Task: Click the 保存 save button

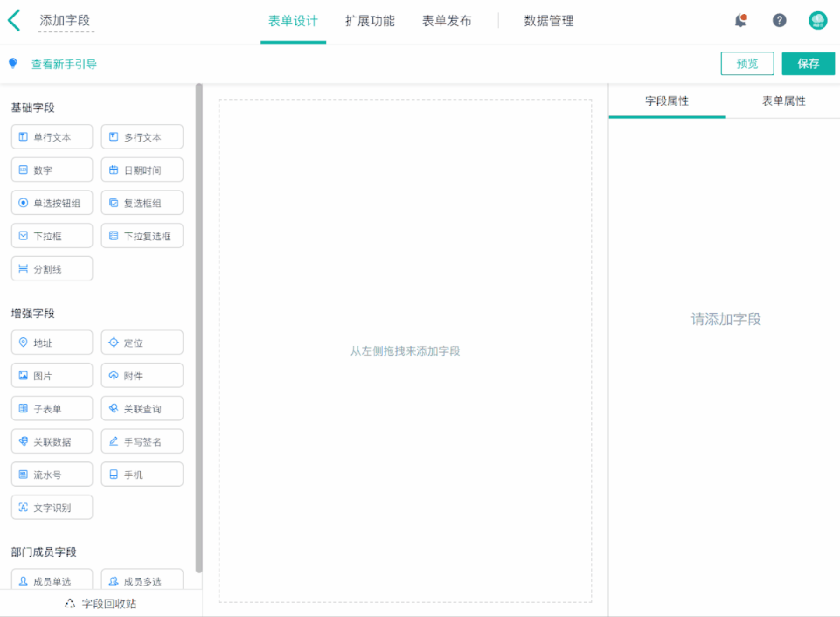Action: [808, 64]
